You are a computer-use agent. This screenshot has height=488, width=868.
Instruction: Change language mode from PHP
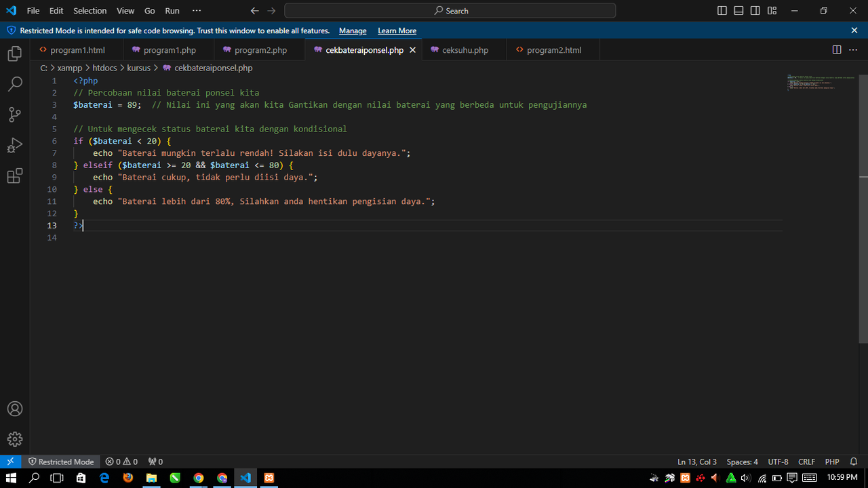point(832,462)
